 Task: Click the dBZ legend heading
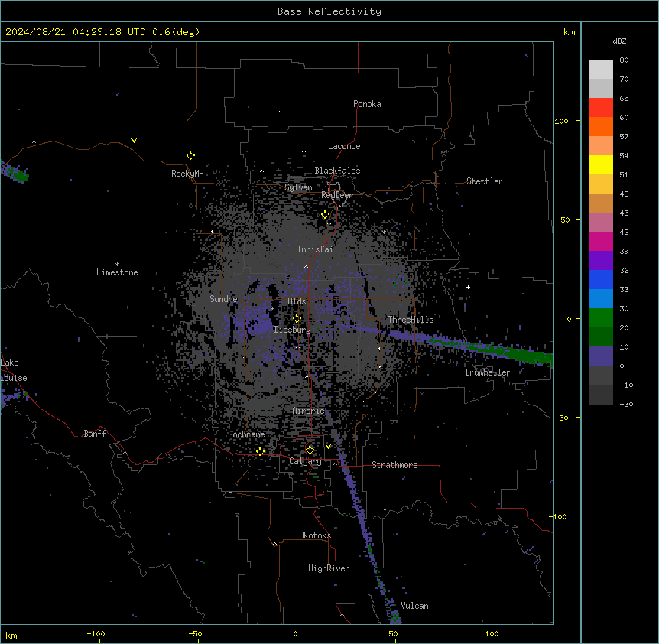click(x=619, y=41)
